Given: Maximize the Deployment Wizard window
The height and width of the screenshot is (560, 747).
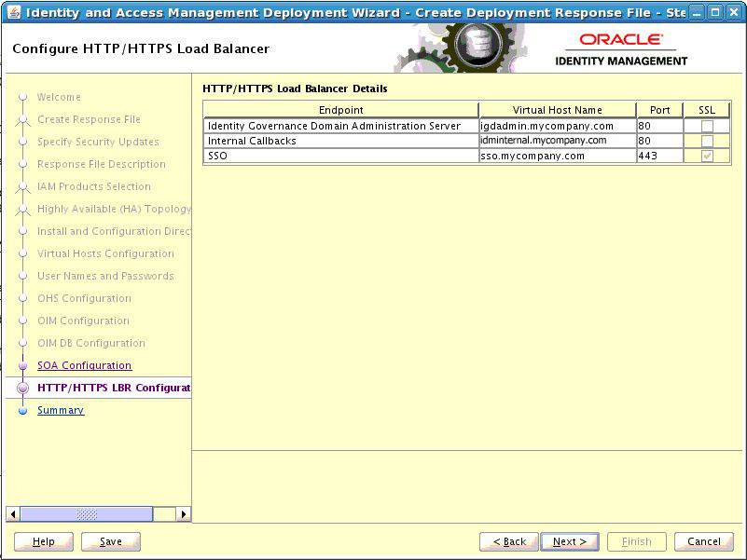Looking at the screenshot, I should click(x=715, y=12).
